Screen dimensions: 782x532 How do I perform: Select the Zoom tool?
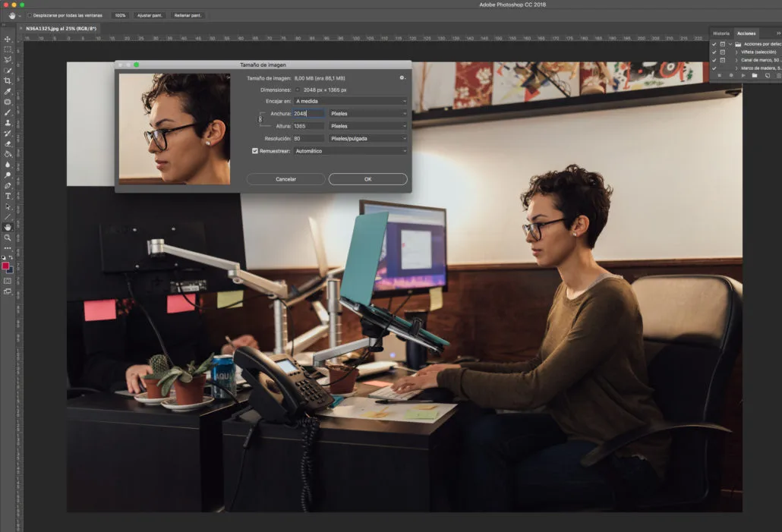point(7,238)
